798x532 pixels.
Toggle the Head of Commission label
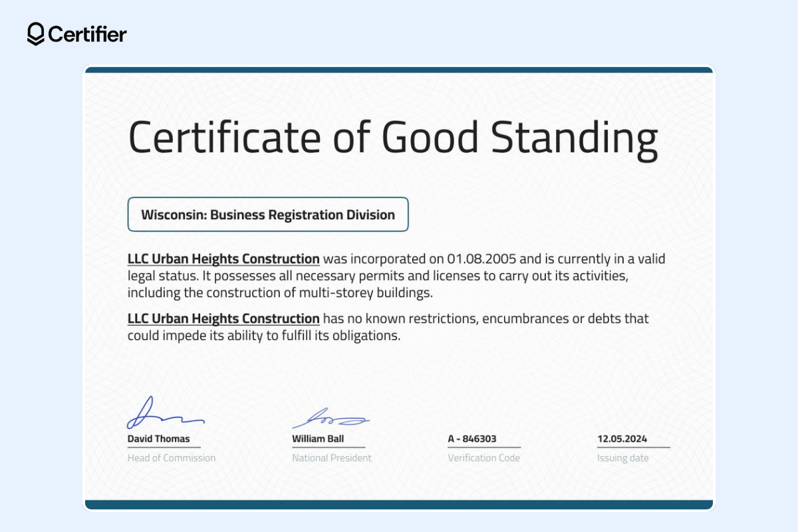(171, 458)
